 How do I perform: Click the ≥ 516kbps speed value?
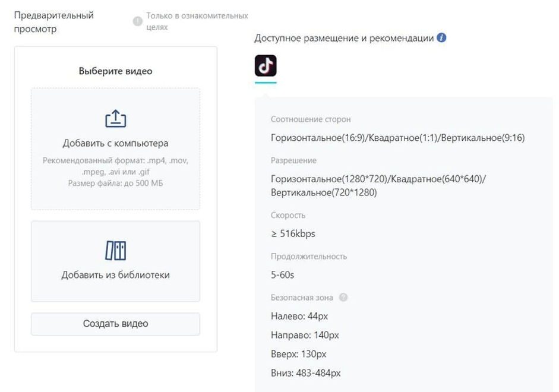(x=293, y=234)
